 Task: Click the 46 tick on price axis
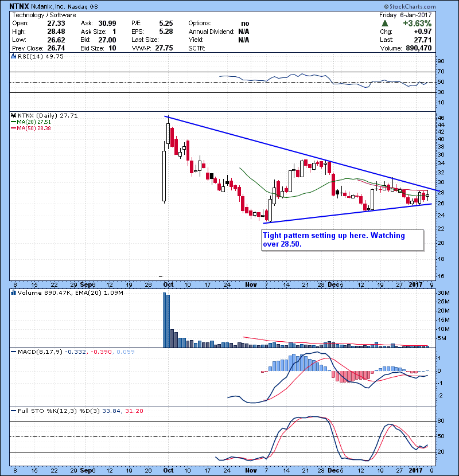(441, 118)
